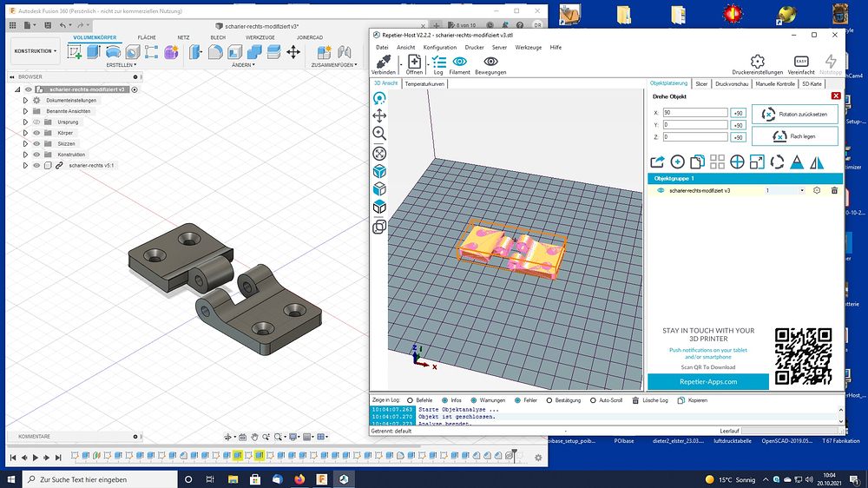Toggle Warnungen in the log filter
The height and width of the screenshot is (488, 868).
pyautogui.click(x=474, y=400)
